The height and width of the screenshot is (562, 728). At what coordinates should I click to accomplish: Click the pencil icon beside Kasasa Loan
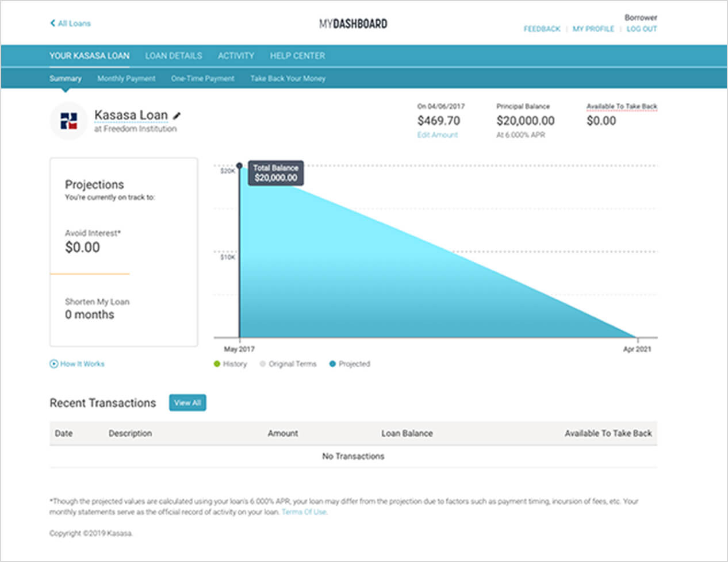coord(177,116)
